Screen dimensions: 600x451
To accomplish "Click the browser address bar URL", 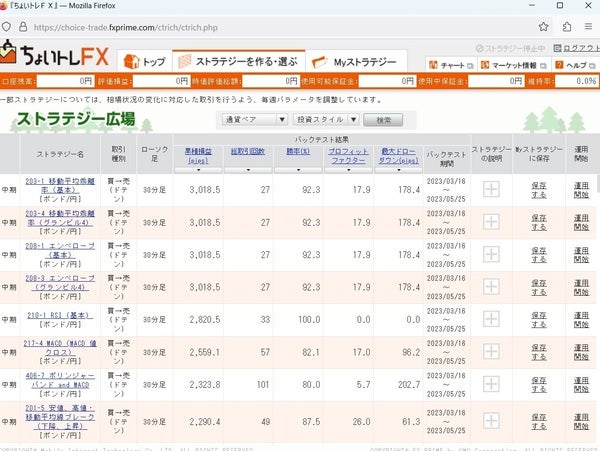I will click(x=126, y=27).
